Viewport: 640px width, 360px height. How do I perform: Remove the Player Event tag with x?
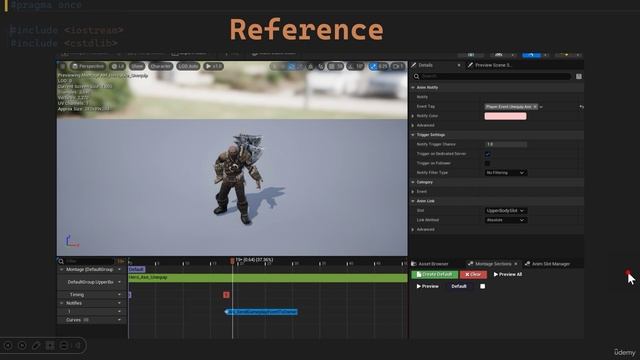(x=535, y=107)
